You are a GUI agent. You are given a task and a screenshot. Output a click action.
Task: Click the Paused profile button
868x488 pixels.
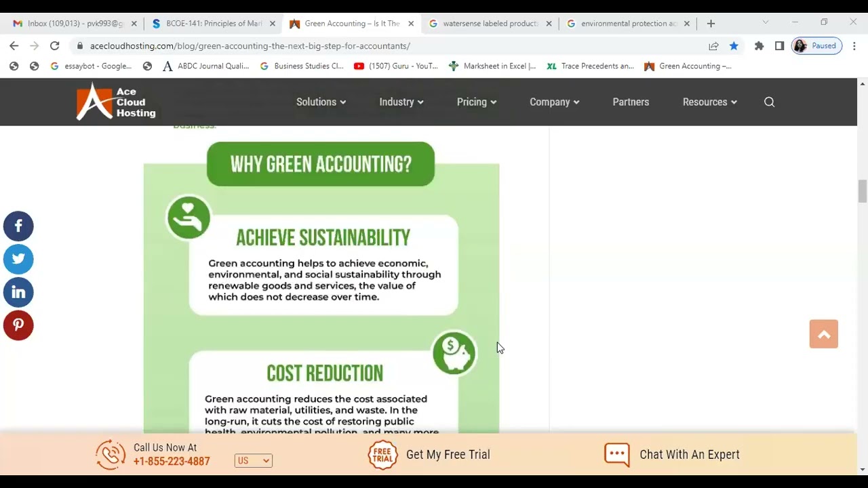click(816, 46)
